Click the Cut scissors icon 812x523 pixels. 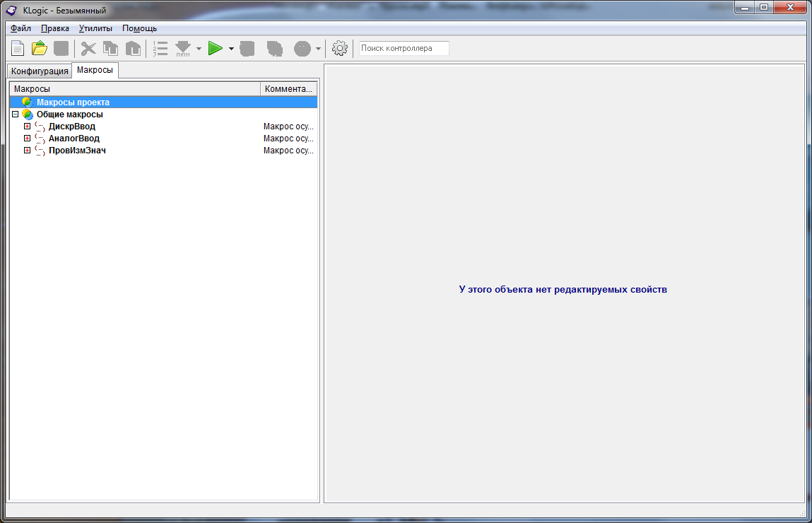click(x=88, y=49)
